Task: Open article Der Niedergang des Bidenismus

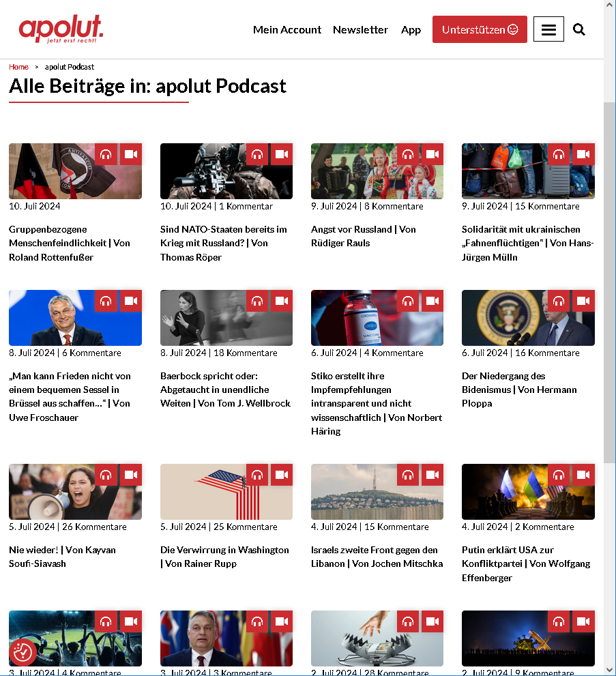Action: [519, 390]
